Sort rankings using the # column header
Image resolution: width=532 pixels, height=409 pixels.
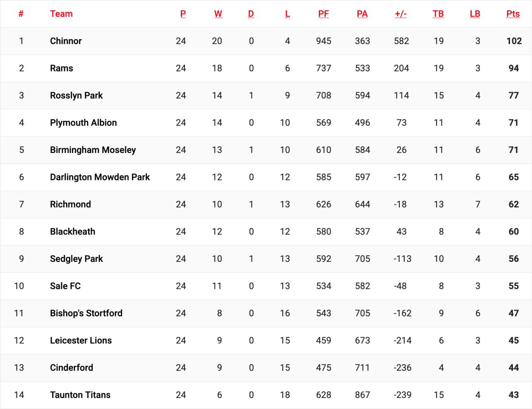(21, 14)
